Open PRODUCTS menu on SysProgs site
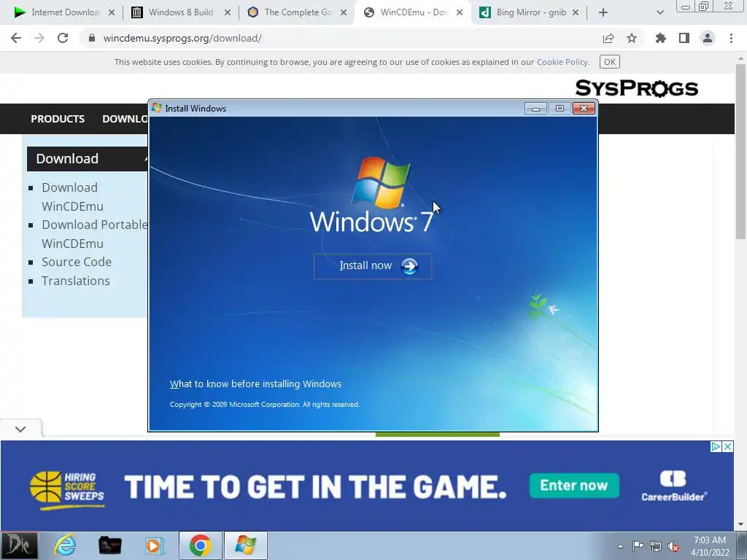The height and width of the screenshot is (560, 747). pyautogui.click(x=58, y=119)
